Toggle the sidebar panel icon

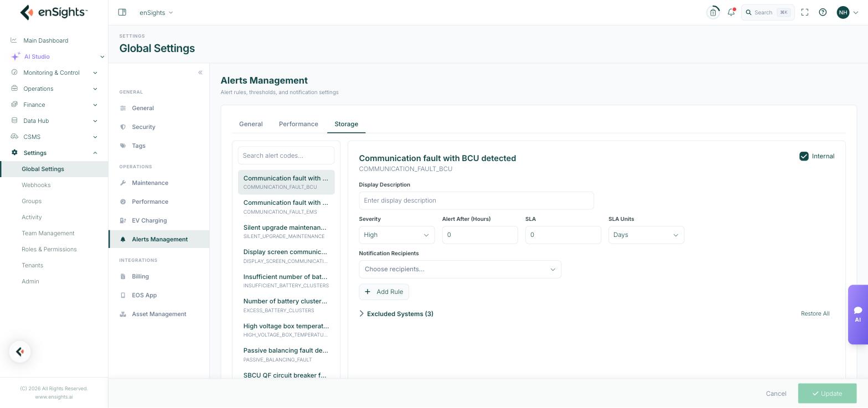(x=122, y=12)
